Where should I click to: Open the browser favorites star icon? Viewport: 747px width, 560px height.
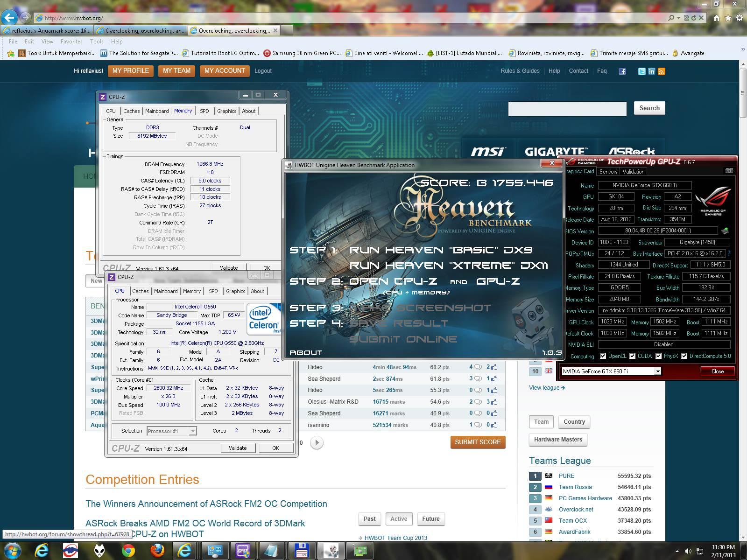(728, 18)
